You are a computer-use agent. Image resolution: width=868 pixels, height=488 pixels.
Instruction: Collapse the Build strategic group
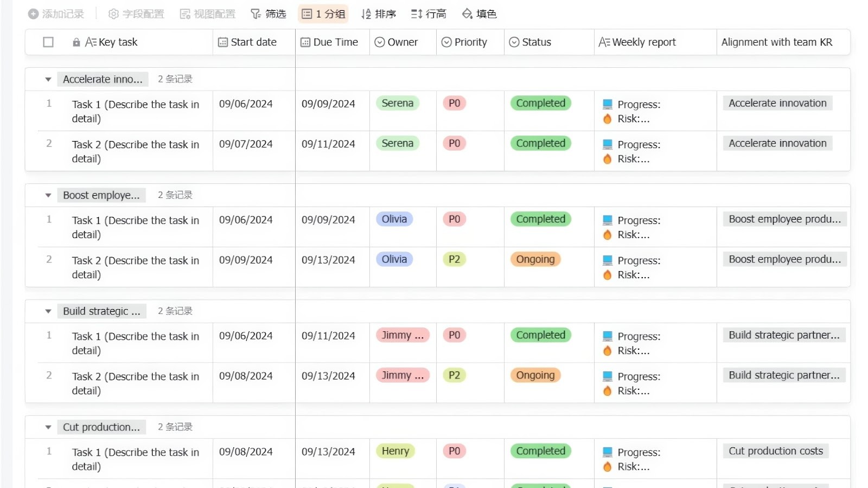48,311
